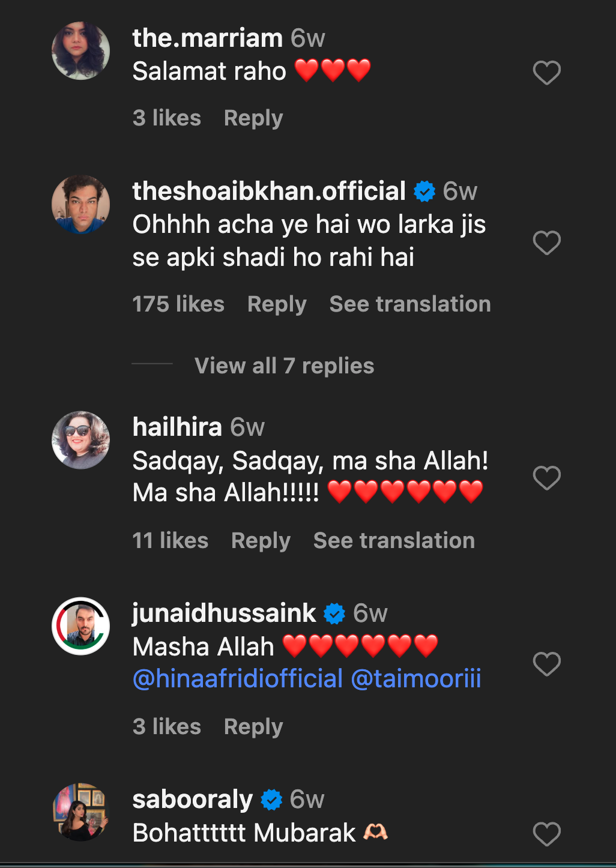
Task: Like junaidhussaink's comment via the heart icon
Action: tap(546, 665)
